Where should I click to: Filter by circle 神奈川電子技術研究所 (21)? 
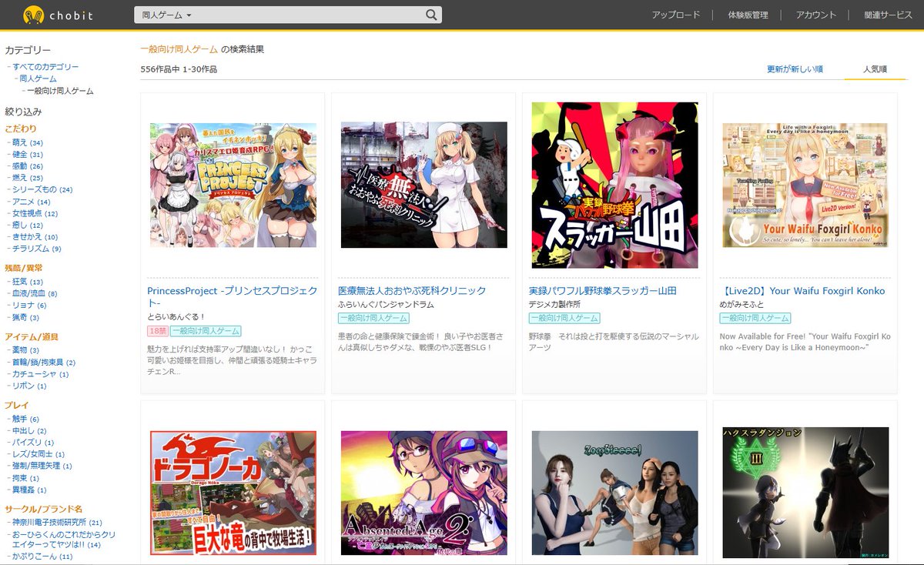[x=58, y=523]
